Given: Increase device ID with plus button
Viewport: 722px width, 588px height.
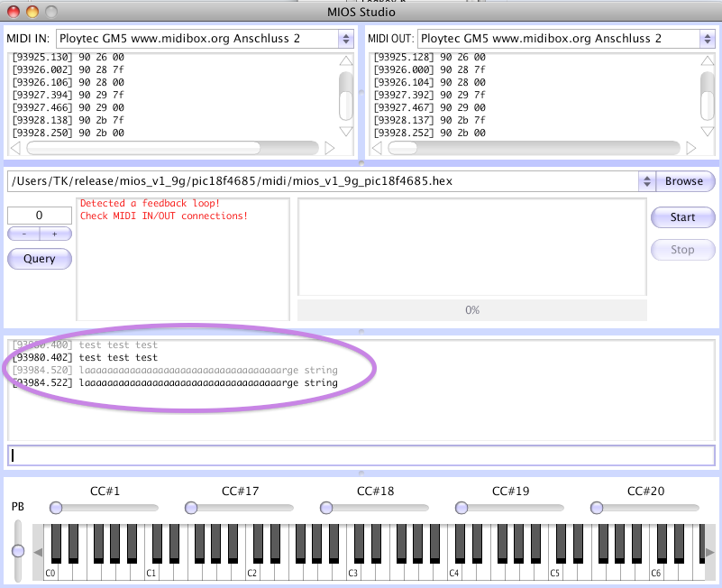Looking at the screenshot, I should click(x=55, y=234).
